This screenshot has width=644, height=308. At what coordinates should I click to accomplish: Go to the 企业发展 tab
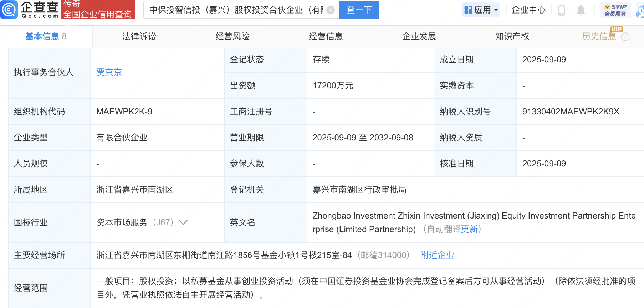[419, 36]
